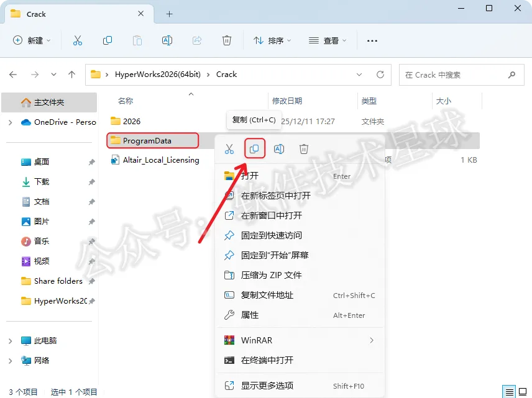Click the toolbar Cut scissors icon
The height and width of the screenshot is (398, 532).
pos(77,41)
